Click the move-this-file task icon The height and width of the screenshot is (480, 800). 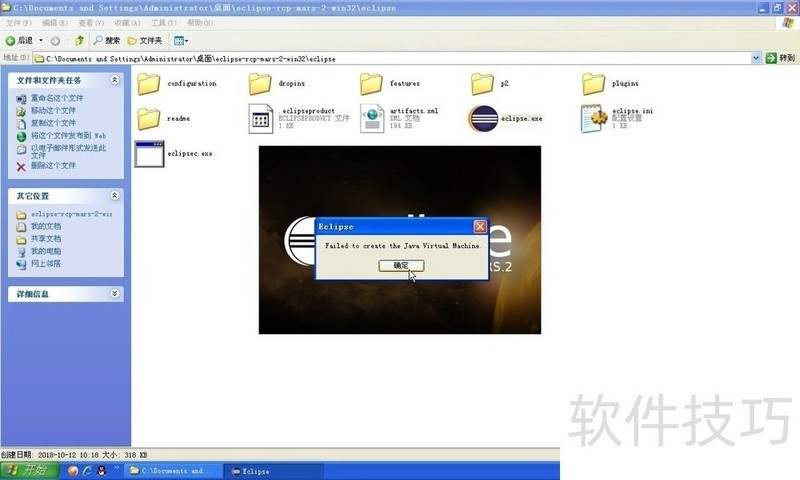(x=21, y=111)
